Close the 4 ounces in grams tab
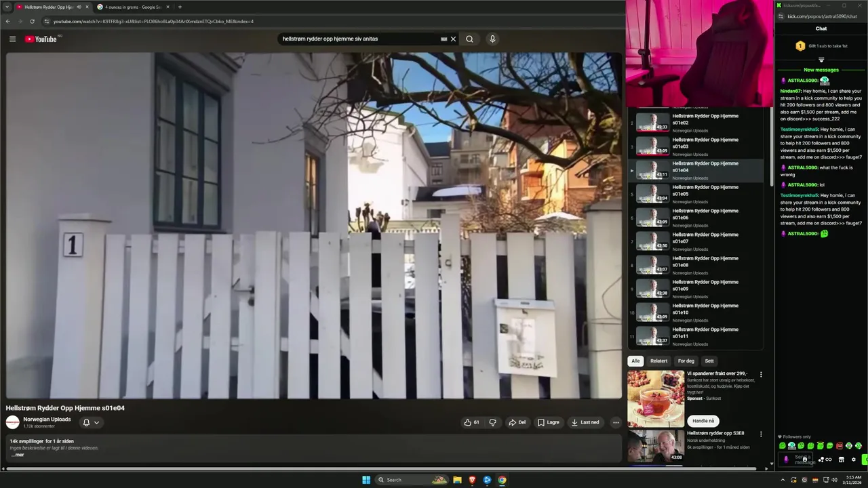The width and height of the screenshot is (868, 488). 167,7
